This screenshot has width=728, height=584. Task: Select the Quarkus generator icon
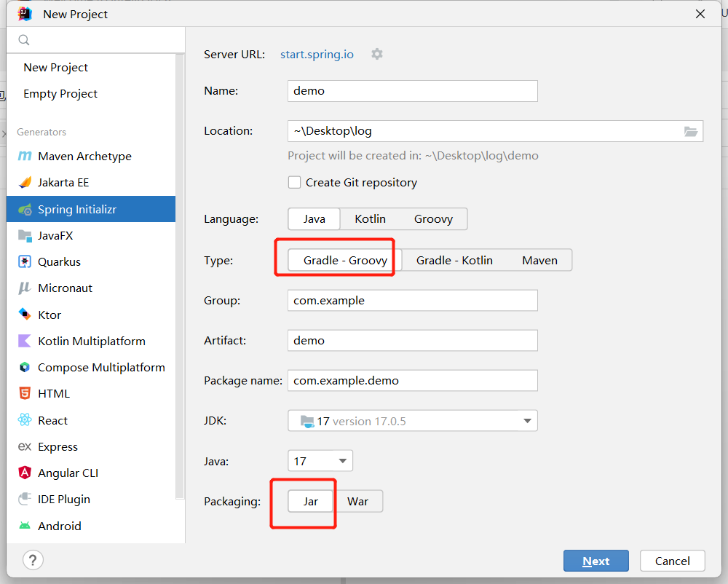click(25, 262)
